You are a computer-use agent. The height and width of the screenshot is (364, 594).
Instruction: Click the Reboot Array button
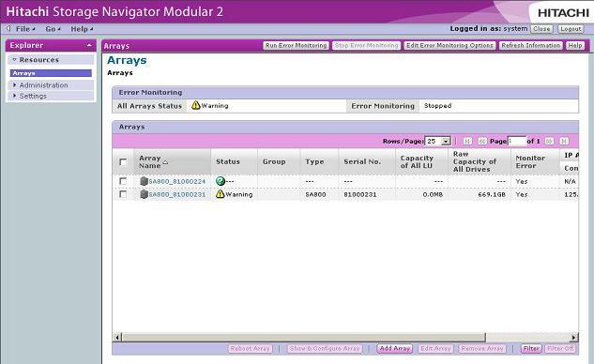(250, 348)
